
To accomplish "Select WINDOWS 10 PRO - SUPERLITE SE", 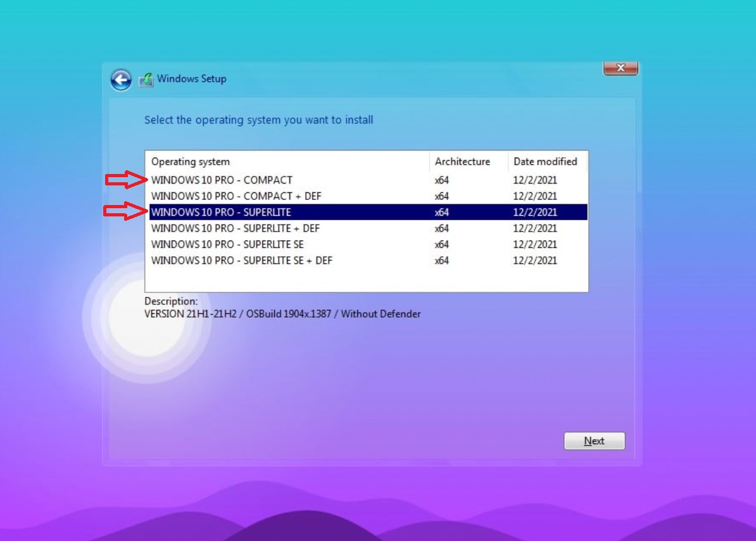I will [x=227, y=244].
